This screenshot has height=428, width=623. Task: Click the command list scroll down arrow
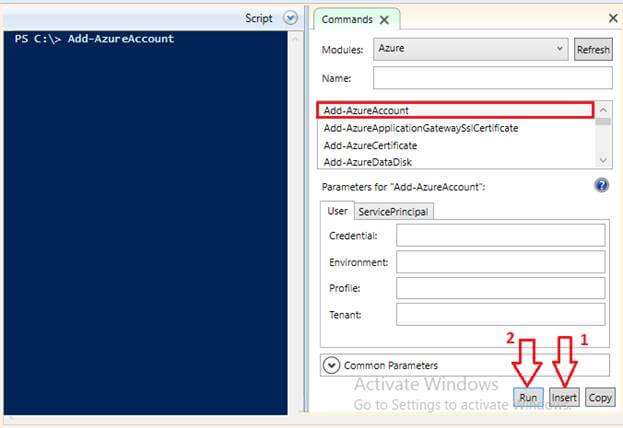[603, 161]
